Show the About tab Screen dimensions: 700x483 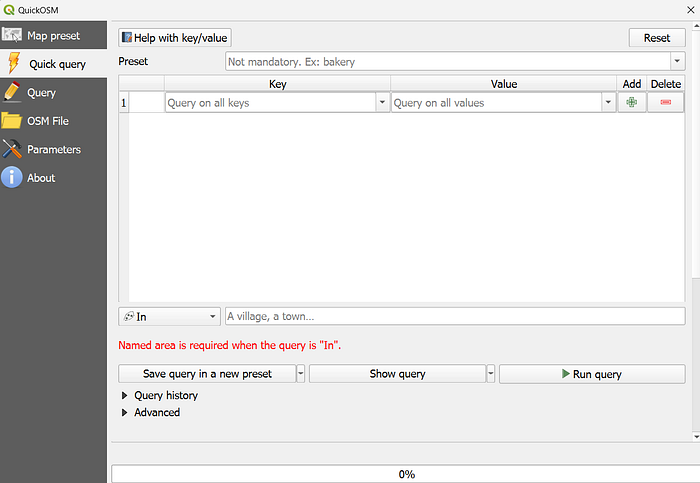[53, 178]
